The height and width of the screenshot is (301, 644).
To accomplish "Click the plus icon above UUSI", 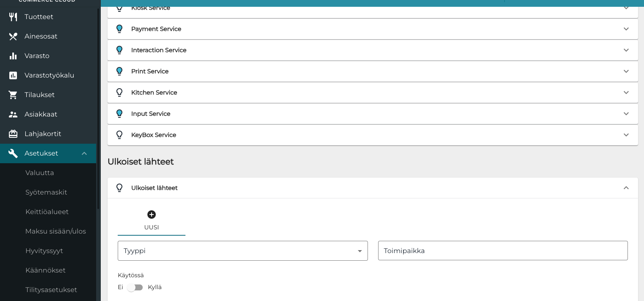I will tap(152, 215).
